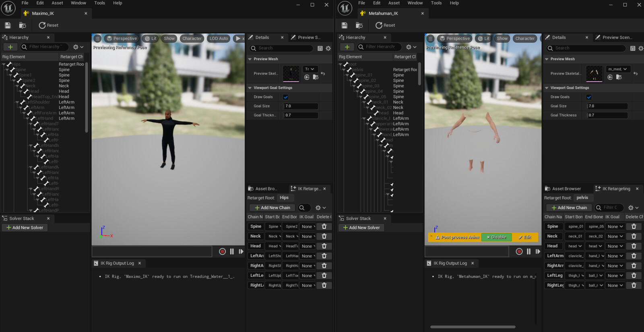Image resolution: width=644 pixels, height=332 pixels.
Task: Click Goal Thickness value field in Metahuman_IK
Action: (607, 115)
